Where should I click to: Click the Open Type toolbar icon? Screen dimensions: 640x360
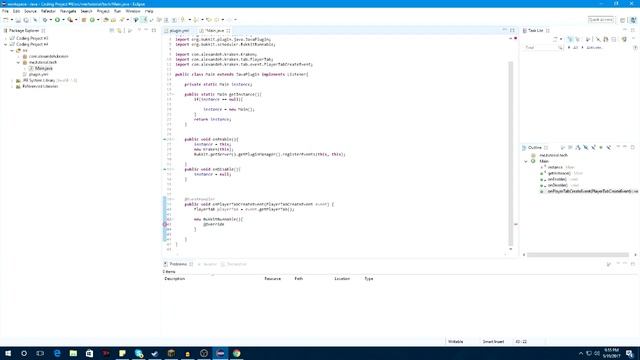tap(106, 20)
